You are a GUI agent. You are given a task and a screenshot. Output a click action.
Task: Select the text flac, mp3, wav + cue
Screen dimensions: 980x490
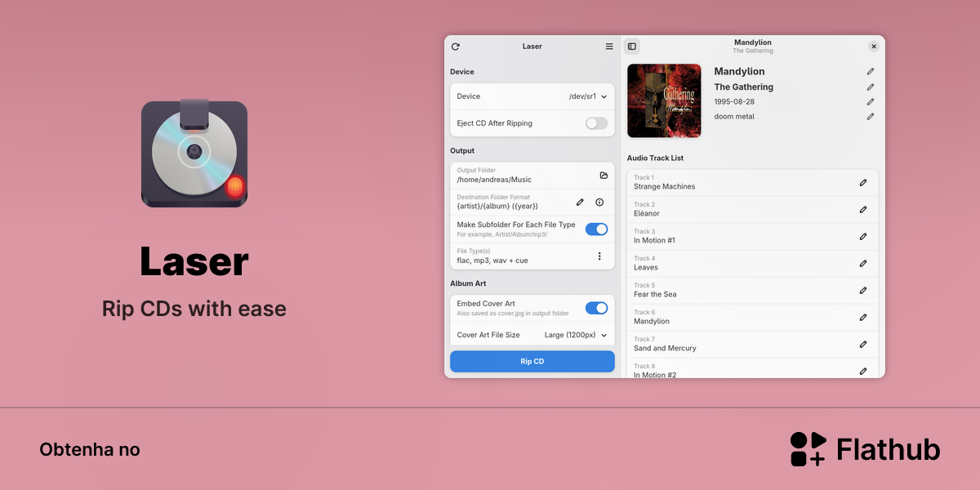tap(492, 261)
